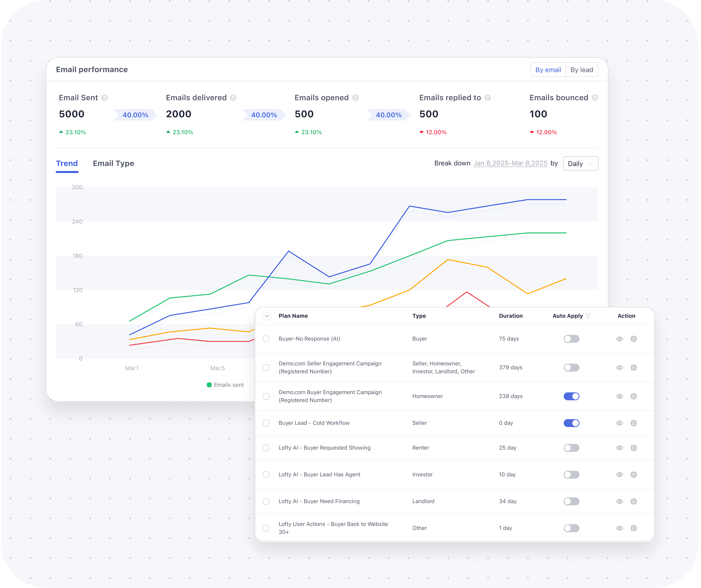Click the Email Sent 5000 value

pyautogui.click(x=72, y=114)
